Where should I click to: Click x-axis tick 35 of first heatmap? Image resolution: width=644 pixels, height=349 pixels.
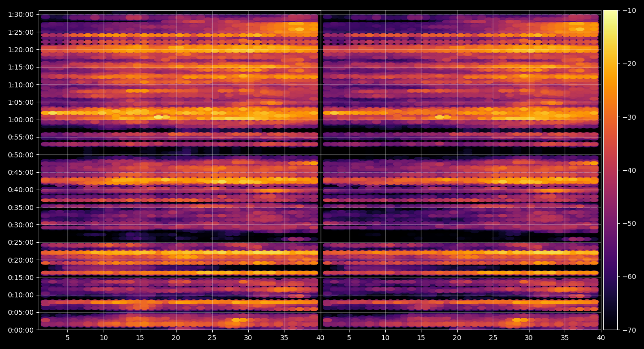coord(285,338)
